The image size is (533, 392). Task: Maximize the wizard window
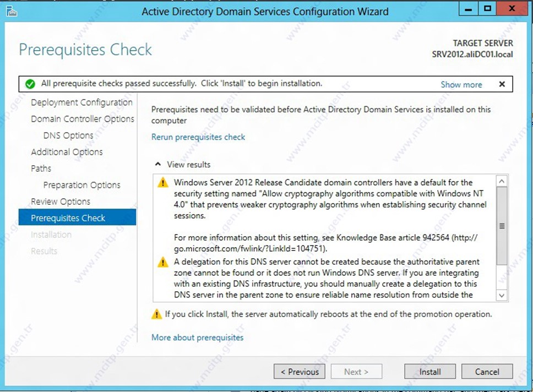(487, 8)
